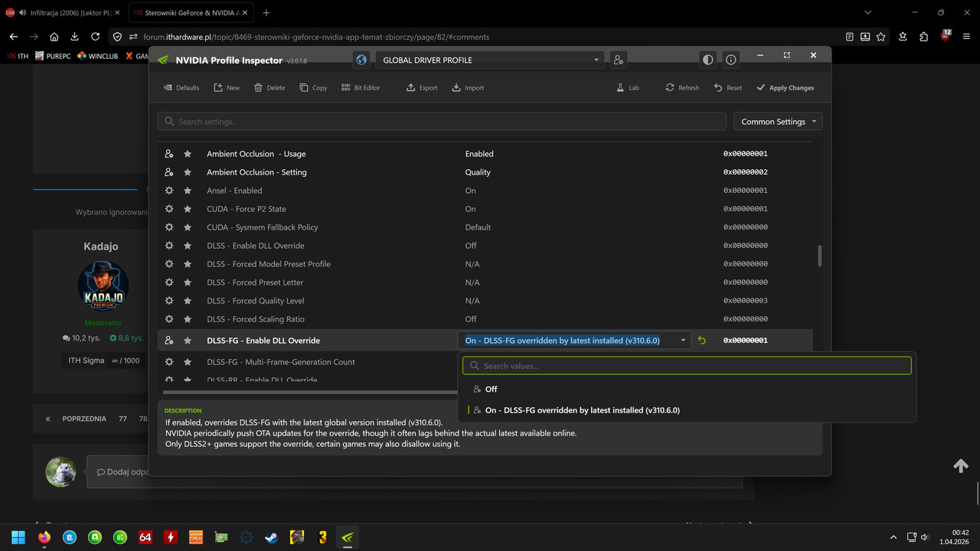Click Apply Changes
980x551 pixels.
coord(785,88)
